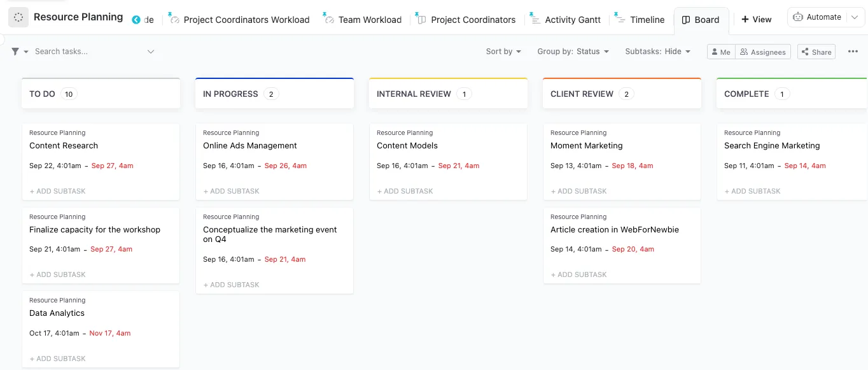This screenshot has width=868, height=370.
Task: Click the timeline icon beside Timeline tab
Action: [620, 20]
